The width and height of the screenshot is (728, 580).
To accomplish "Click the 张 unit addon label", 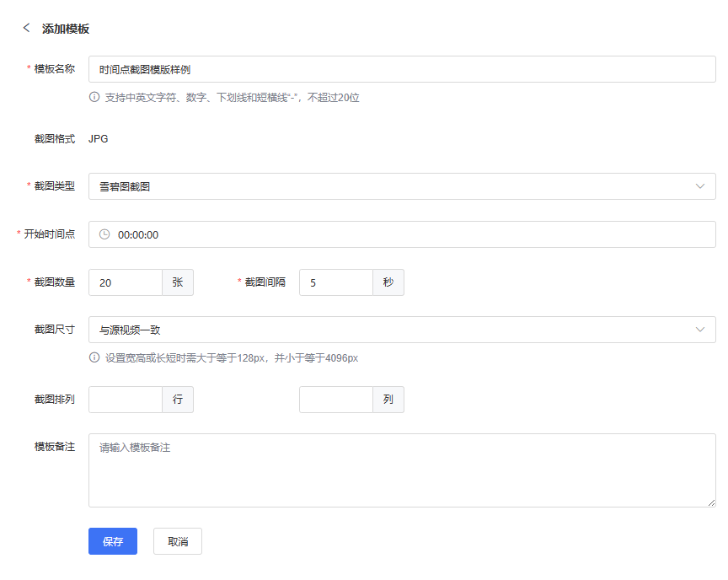I will click(178, 282).
